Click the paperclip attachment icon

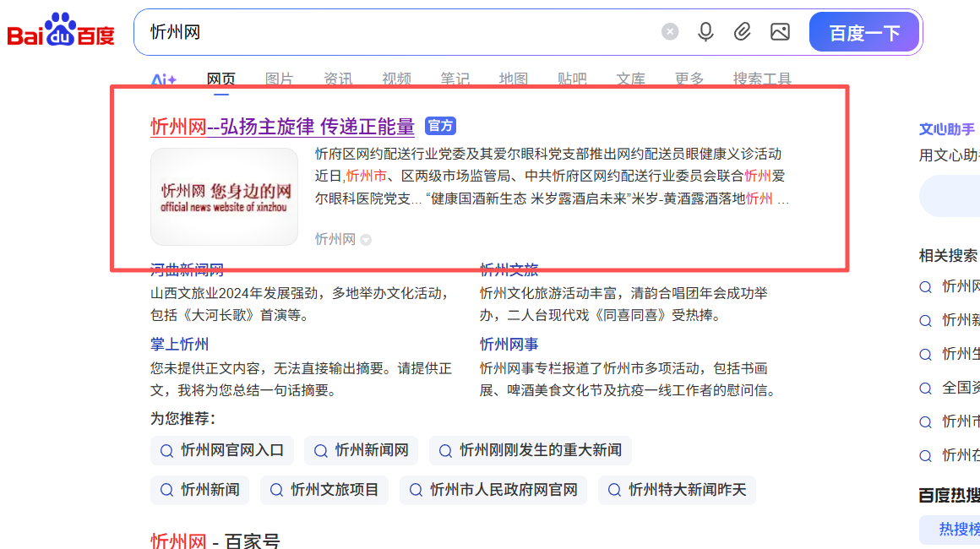click(743, 31)
